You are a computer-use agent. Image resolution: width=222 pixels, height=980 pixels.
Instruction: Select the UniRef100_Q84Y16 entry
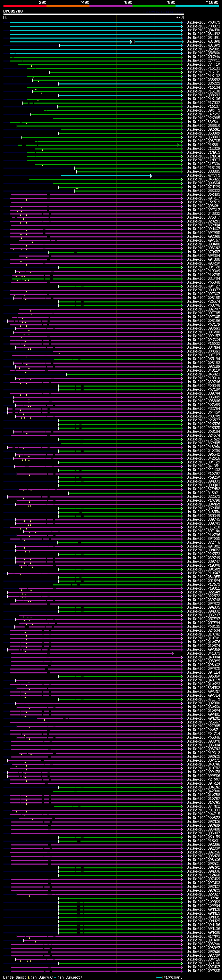203,959
